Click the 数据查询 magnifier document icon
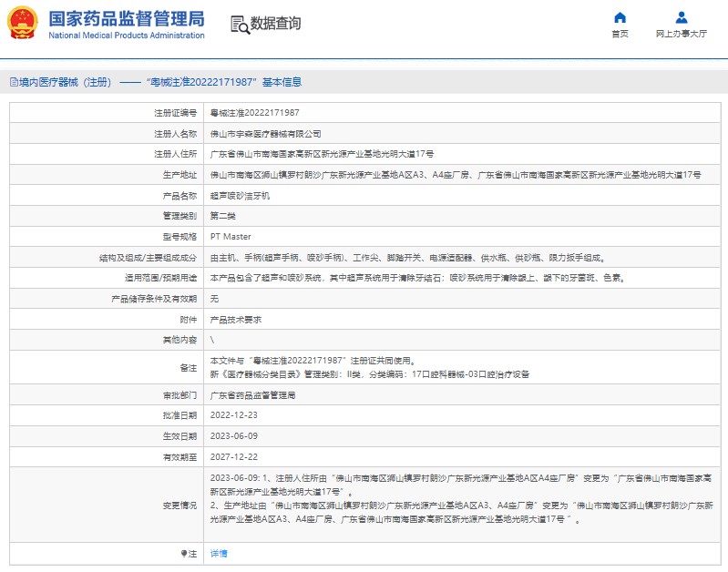The image size is (728, 572). (x=240, y=24)
